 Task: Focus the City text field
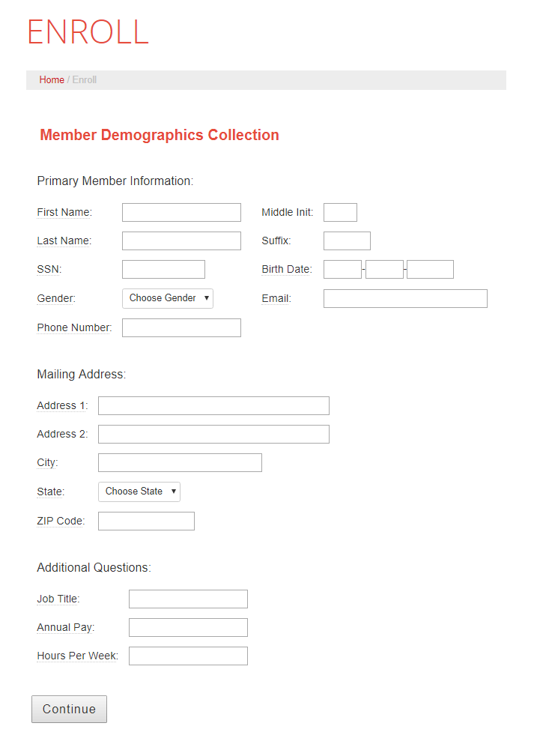pyautogui.click(x=180, y=463)
